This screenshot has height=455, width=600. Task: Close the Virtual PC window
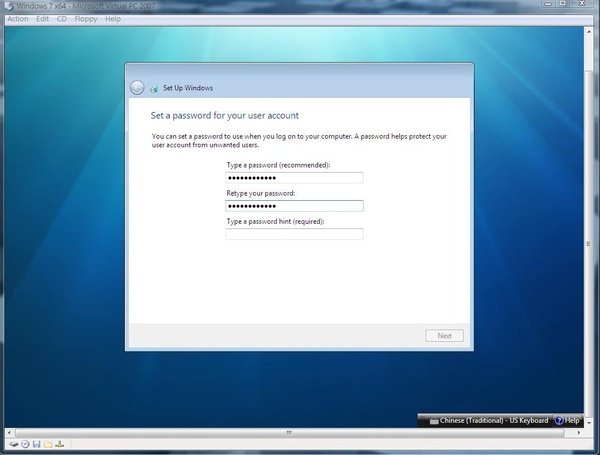coord(583,3)
